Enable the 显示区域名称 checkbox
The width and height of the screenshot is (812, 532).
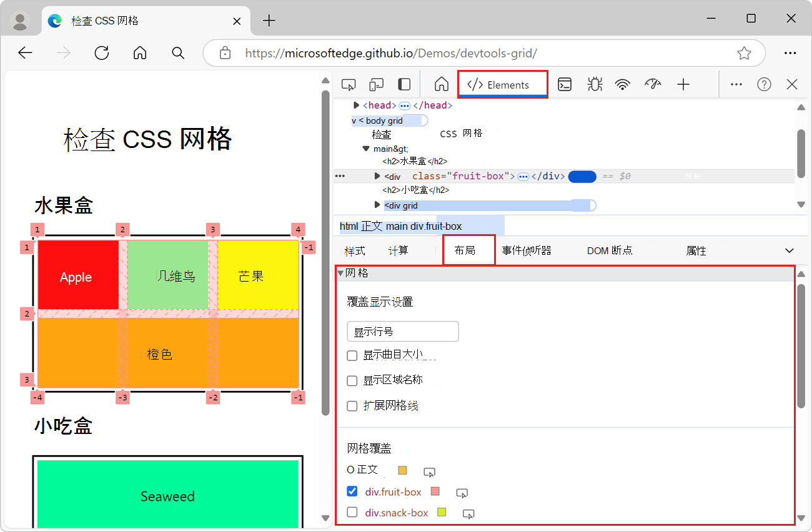352,380
